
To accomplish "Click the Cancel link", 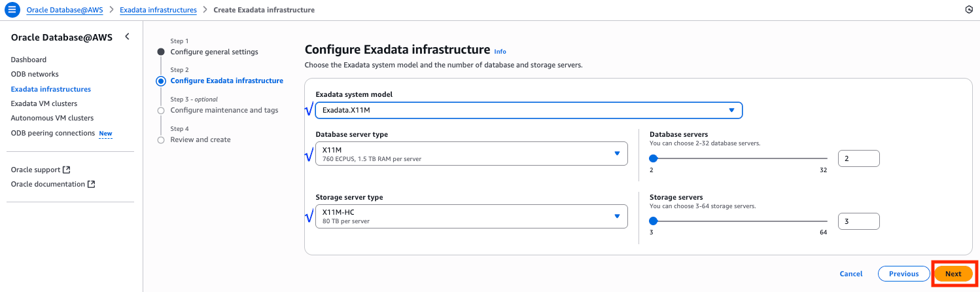I will point(850,274).
